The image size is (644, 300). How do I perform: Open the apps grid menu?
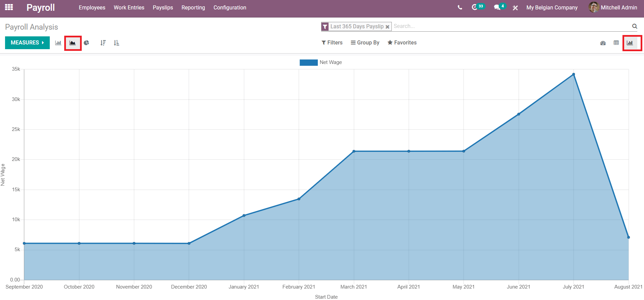(9, 7)
